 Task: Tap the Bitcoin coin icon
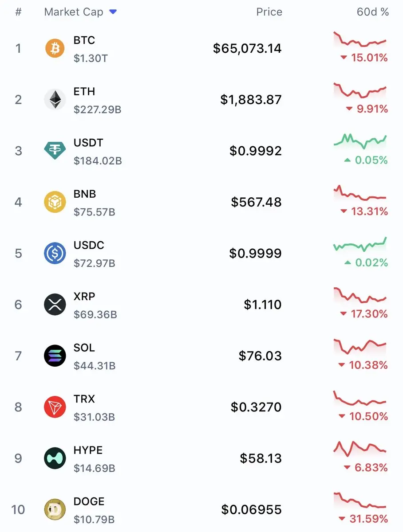click(x=55, y=48)
